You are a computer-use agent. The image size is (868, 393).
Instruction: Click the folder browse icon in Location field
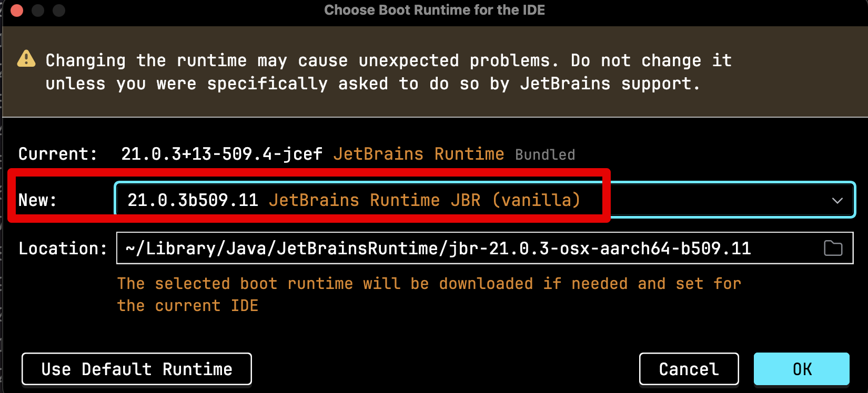(x=833, y=248)
